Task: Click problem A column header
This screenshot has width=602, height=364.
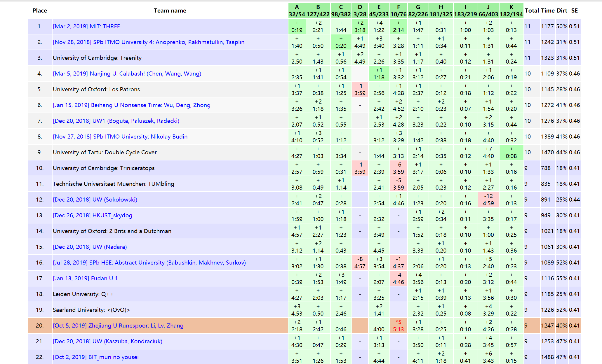Action: 297,10
